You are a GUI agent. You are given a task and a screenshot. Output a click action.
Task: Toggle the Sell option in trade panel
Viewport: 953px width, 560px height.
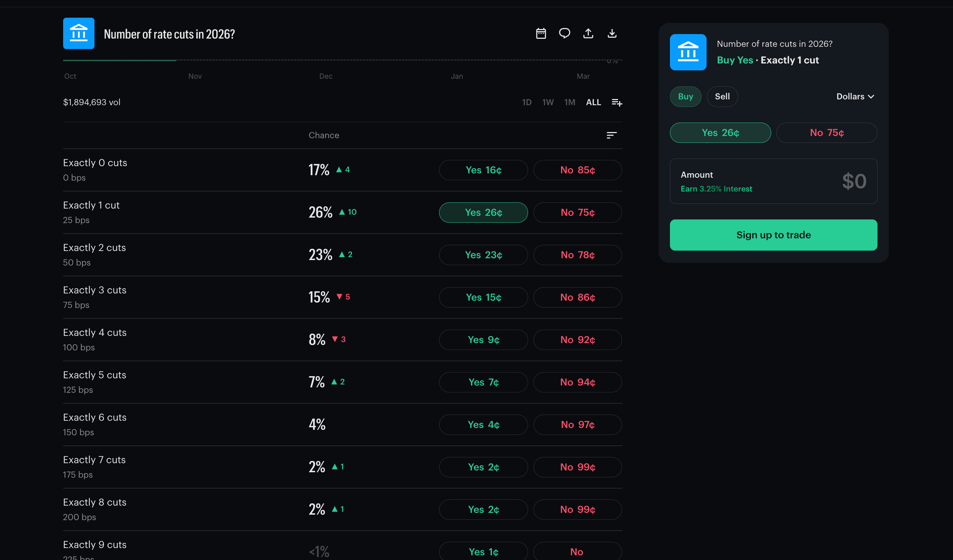722,96
